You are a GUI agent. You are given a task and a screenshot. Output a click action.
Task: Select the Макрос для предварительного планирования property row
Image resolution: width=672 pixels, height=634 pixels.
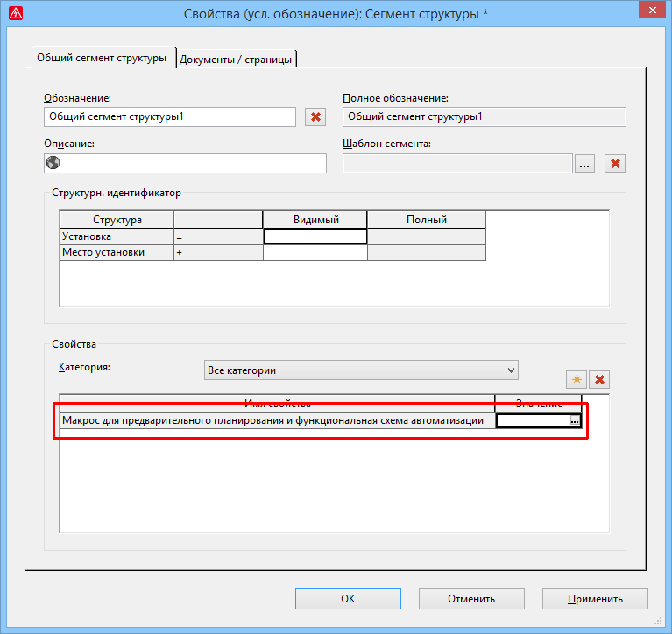click(x=273, y=421)
